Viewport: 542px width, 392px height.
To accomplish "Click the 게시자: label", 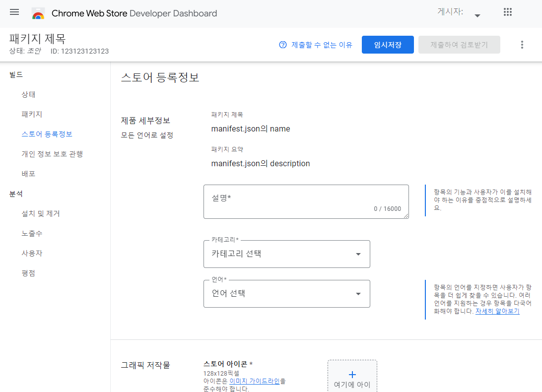I will click(450, 11).
